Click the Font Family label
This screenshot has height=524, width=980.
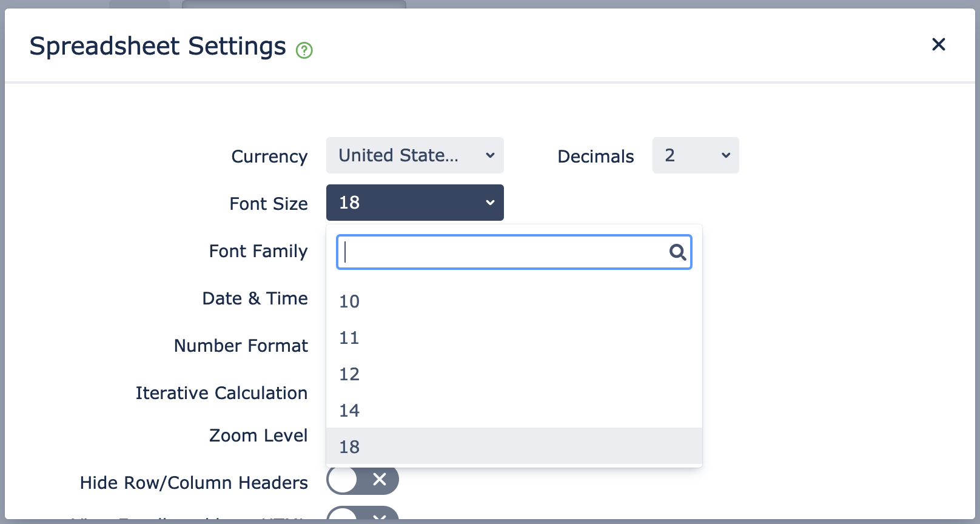click(x=258, y=251)
